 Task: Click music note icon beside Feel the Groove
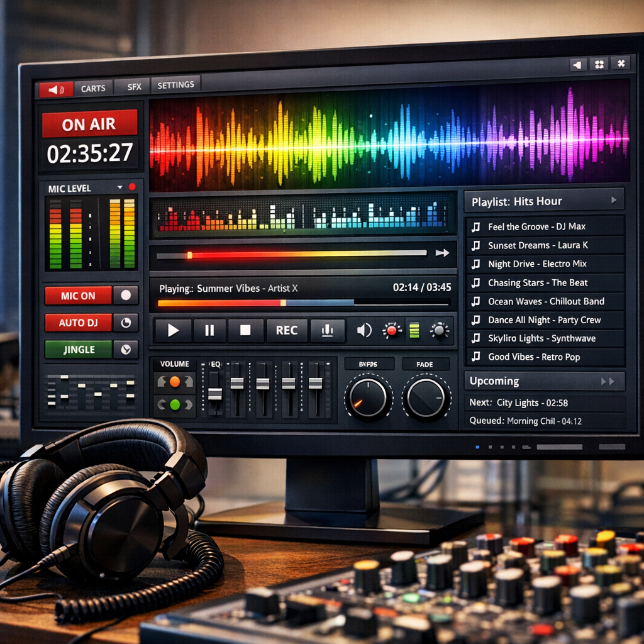tap(476, 226)
